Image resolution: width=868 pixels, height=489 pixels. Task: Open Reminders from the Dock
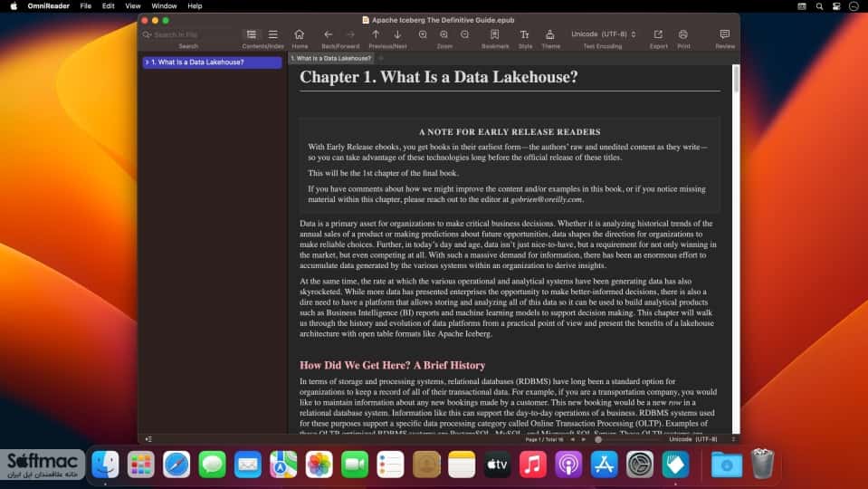tap(390, 464)
